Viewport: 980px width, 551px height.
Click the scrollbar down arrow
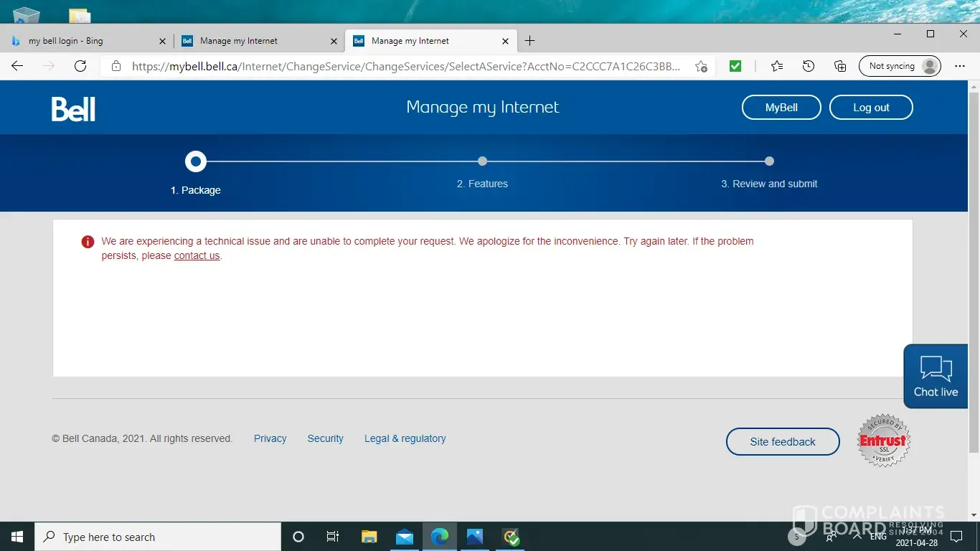click(x=974, y=516)
